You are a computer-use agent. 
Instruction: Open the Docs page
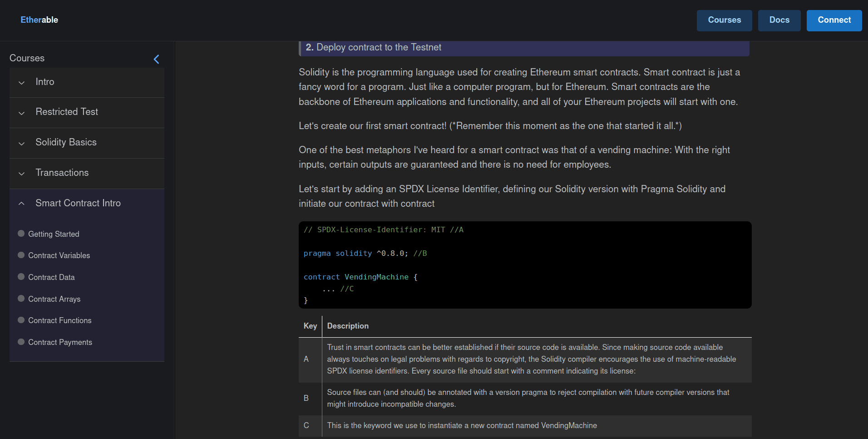[779, 20]
